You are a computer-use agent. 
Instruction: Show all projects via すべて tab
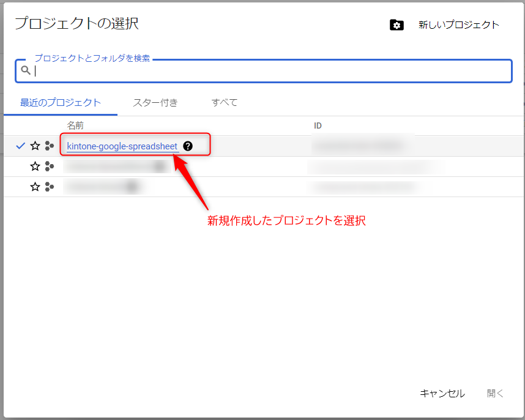point(225,103)
